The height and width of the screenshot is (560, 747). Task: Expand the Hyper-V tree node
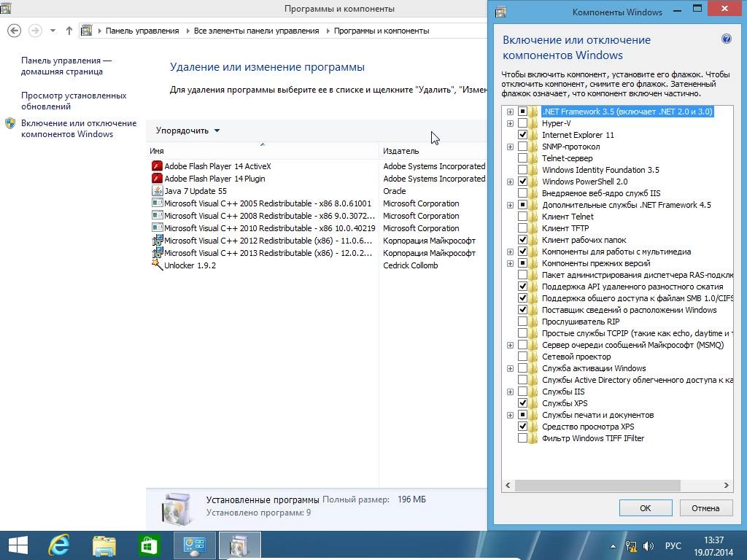coord(510,123)
